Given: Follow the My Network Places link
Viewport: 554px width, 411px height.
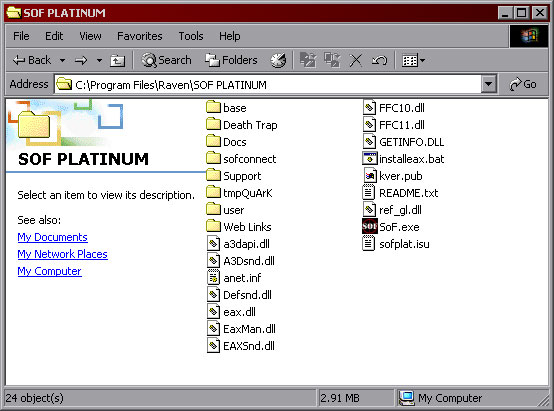Looking at the screenshot, I should [63, 254].
